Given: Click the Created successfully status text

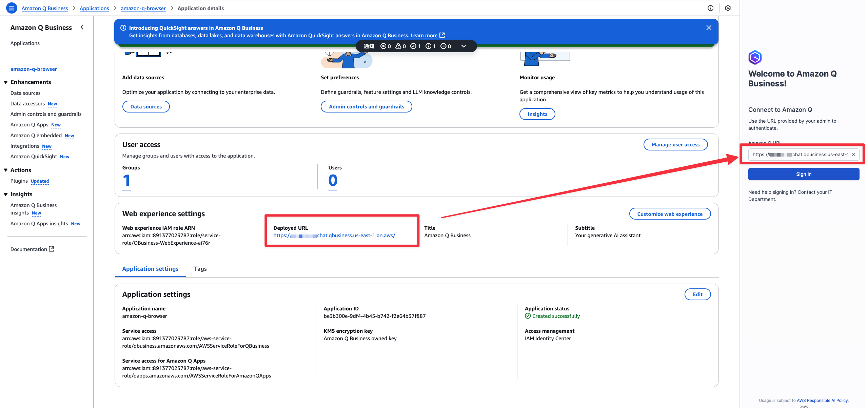Looking at the screenshot, I should click(556, 316).
